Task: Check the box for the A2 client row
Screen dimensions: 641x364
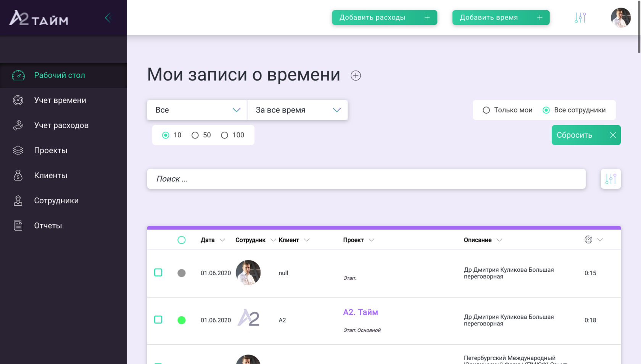Action: (x=158, y=320)
